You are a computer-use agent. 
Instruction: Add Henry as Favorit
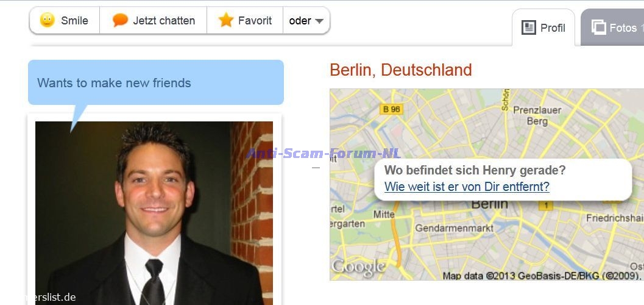pos(245,21)
